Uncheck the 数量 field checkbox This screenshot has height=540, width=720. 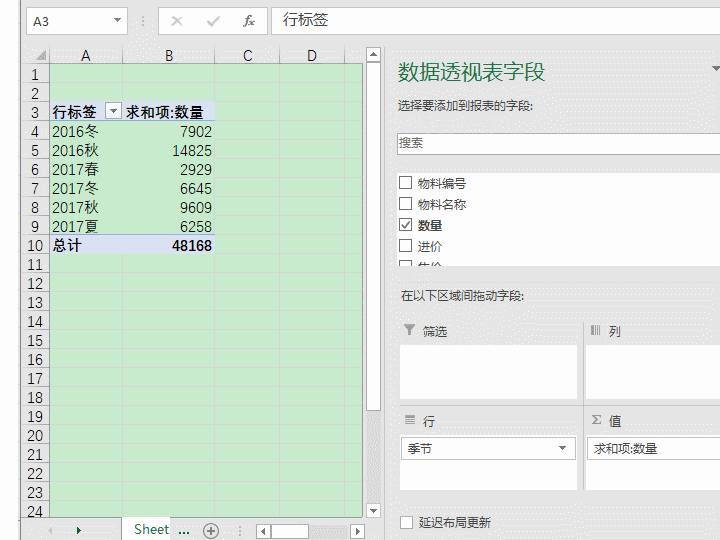point(405,225)
